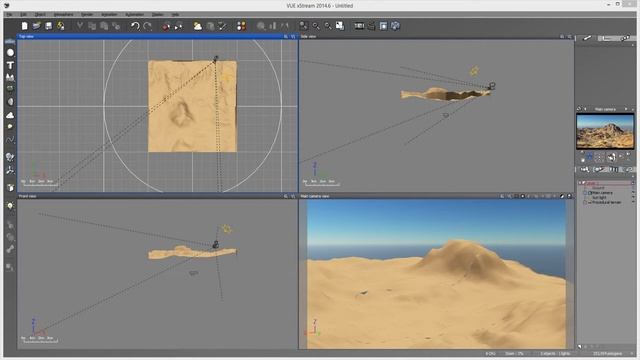Click the Main camera view title bar
This screenshot has width=640, height=360.
point(436,196)
